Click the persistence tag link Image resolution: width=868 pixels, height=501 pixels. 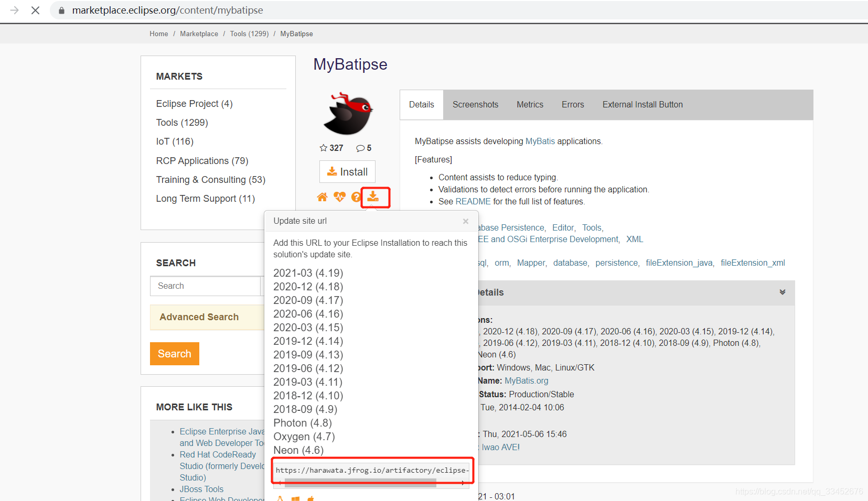coord(617,263)
